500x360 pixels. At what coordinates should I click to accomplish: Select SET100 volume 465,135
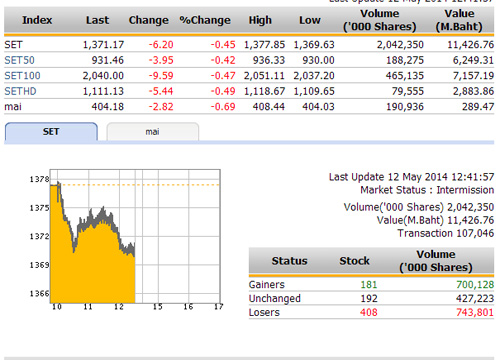pyautogui.click(x=405, y=76)
